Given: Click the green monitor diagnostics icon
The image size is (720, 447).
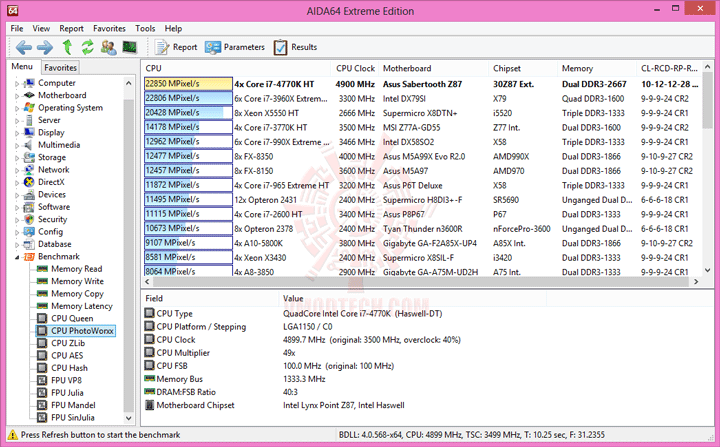Looking at the screenshot, I should [129, 47].
